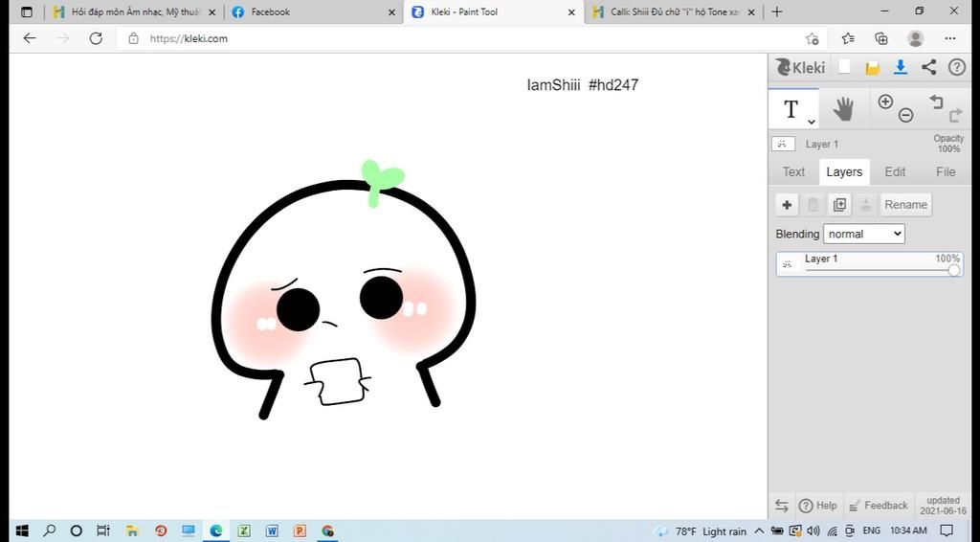Add this page to favorites
Screen dimensions: 980x542
(x=812, y=38)
